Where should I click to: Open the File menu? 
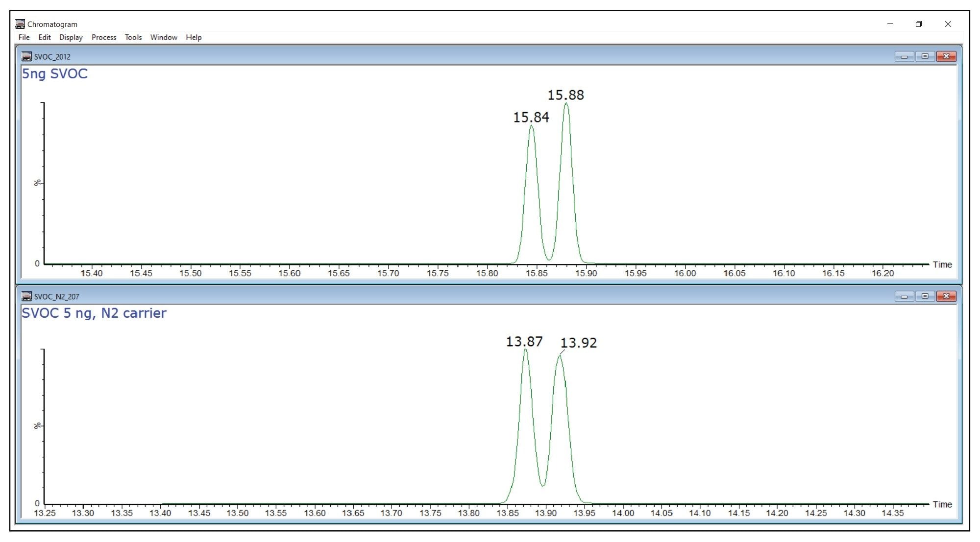tap(24, 37)
